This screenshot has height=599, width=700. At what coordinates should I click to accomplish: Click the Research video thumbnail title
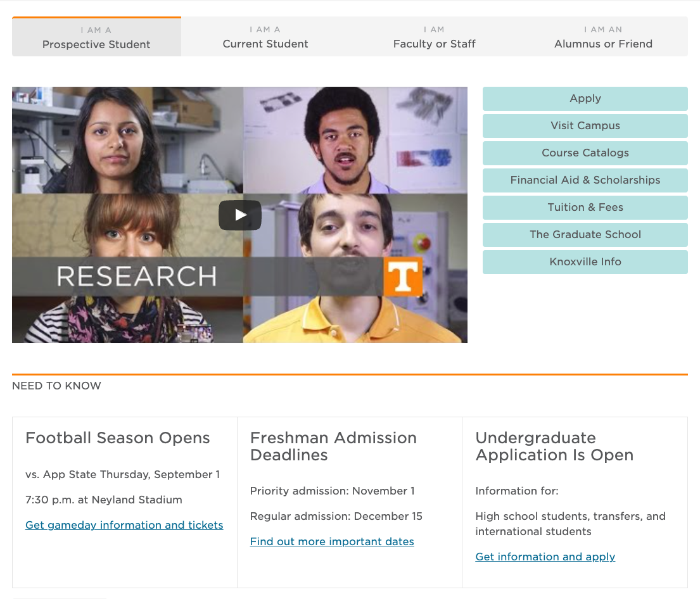click(x=137, y=276)
